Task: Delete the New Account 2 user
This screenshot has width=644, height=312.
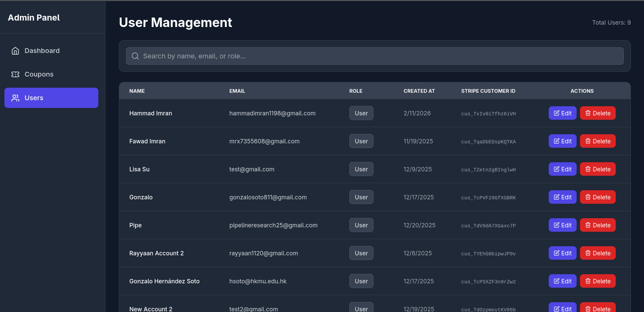Action: click(x=598, y=308)
